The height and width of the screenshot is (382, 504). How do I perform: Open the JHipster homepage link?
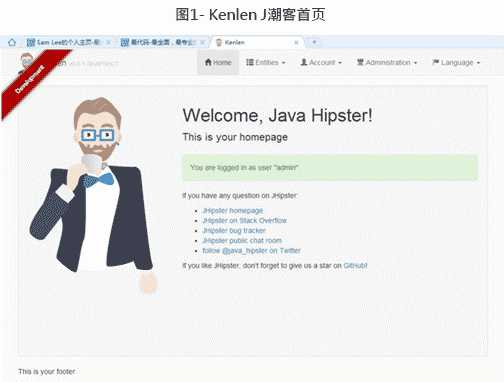tap(233, 211)
